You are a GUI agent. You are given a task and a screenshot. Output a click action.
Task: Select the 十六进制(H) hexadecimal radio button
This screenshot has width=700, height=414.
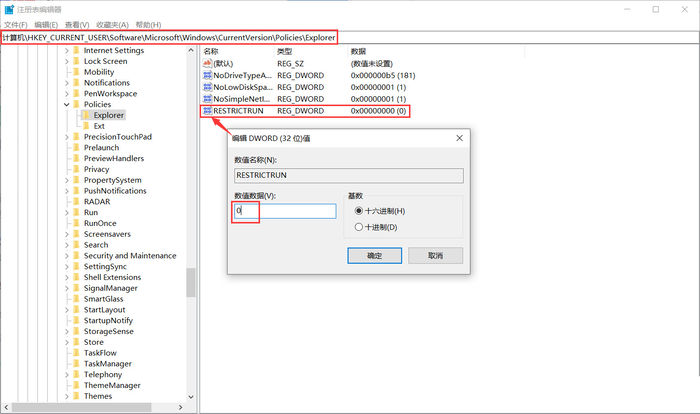point(358,211)
